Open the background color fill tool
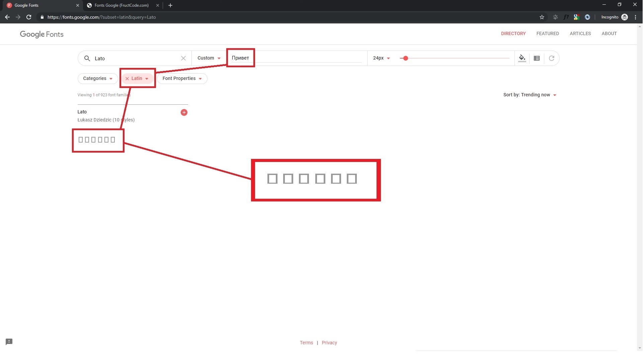The height and width of the screenshot is (354, 644). pos(523,58)
